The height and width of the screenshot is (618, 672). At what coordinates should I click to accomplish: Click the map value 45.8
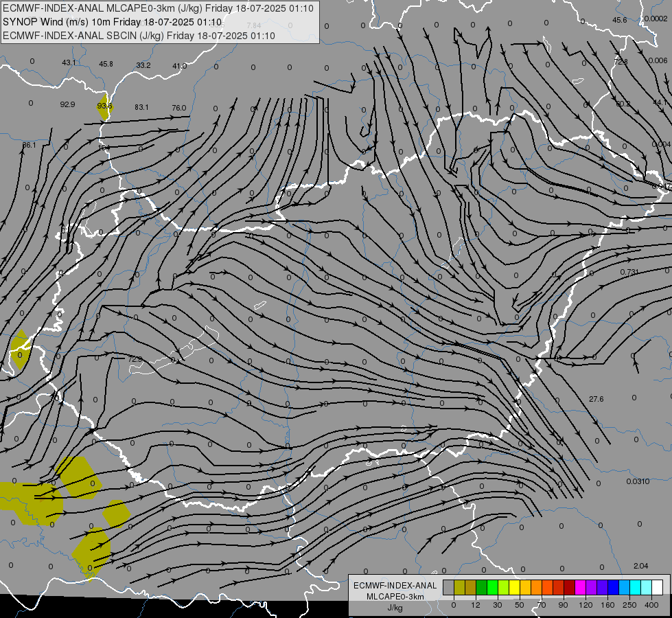tap(106, 64)
